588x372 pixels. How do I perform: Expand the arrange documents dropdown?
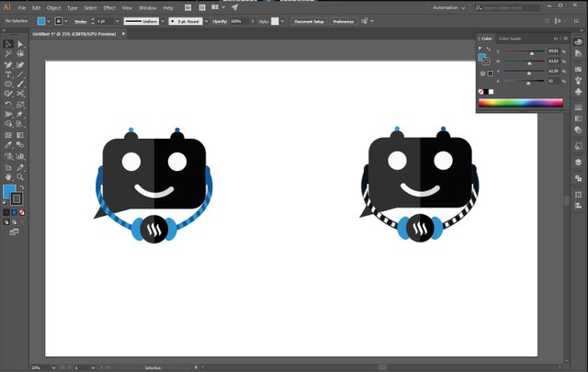pyautogui.click(x=224, y=7)
